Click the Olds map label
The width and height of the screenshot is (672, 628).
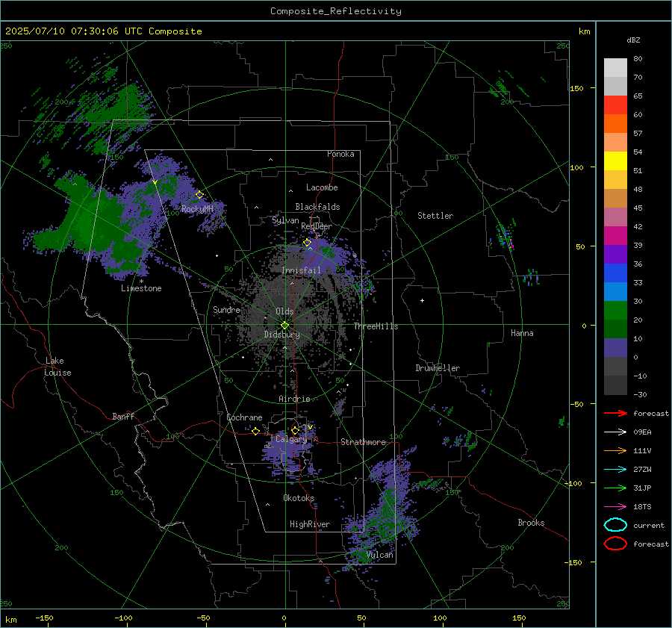(x=284, y=311)
